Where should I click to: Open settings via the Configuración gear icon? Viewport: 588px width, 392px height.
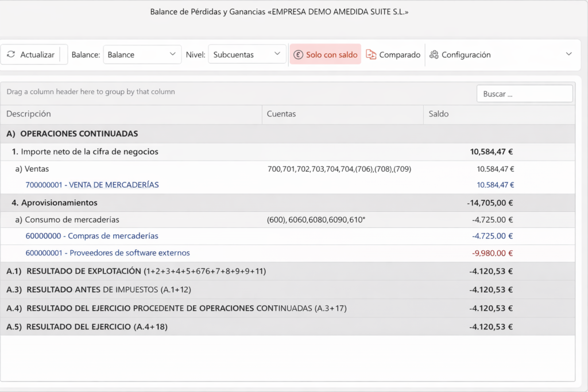435,54
